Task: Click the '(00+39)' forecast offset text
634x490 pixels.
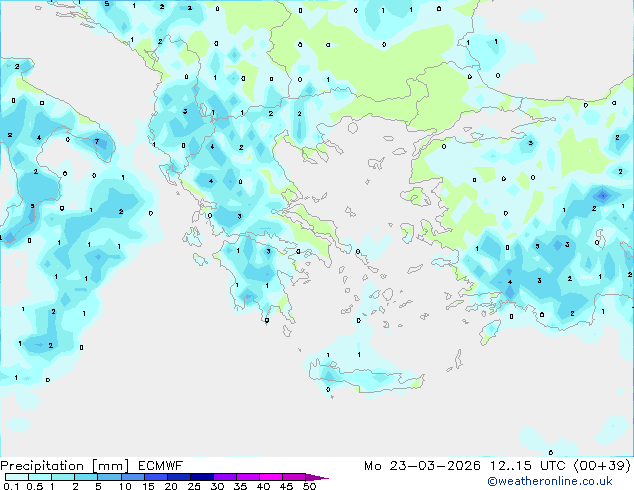Action: coord(602,466)
